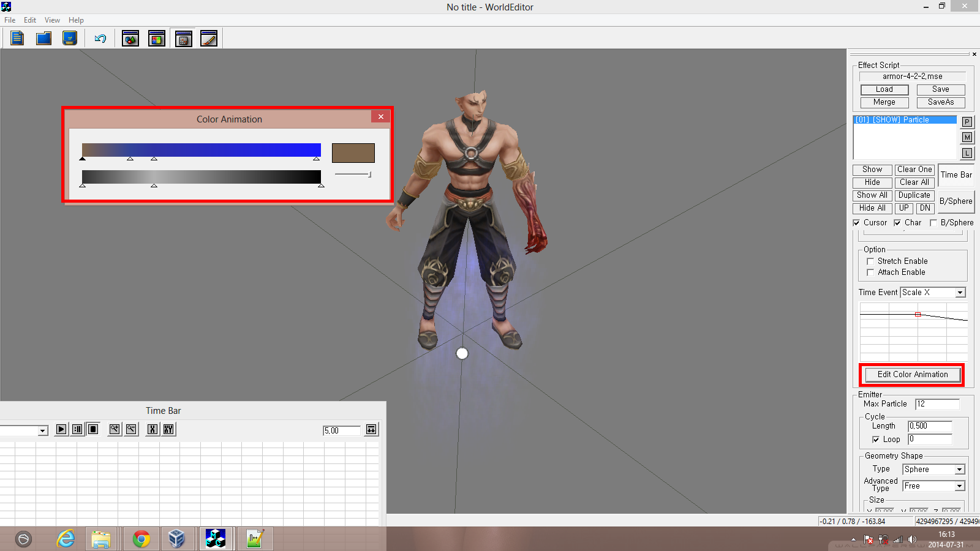Viewport: 980px width, 551px height.
Task: Click the DN button
Action: click(925, 208)
